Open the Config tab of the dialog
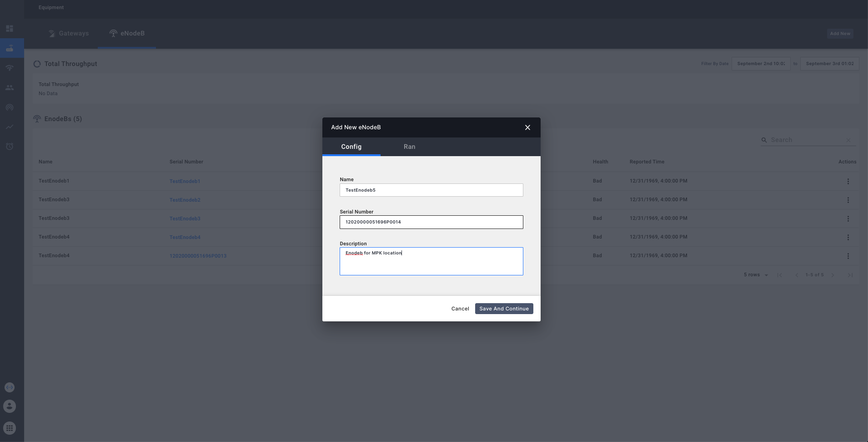This screenshot has height=442, width=868. pyautogui.click(x=351, y=147)
